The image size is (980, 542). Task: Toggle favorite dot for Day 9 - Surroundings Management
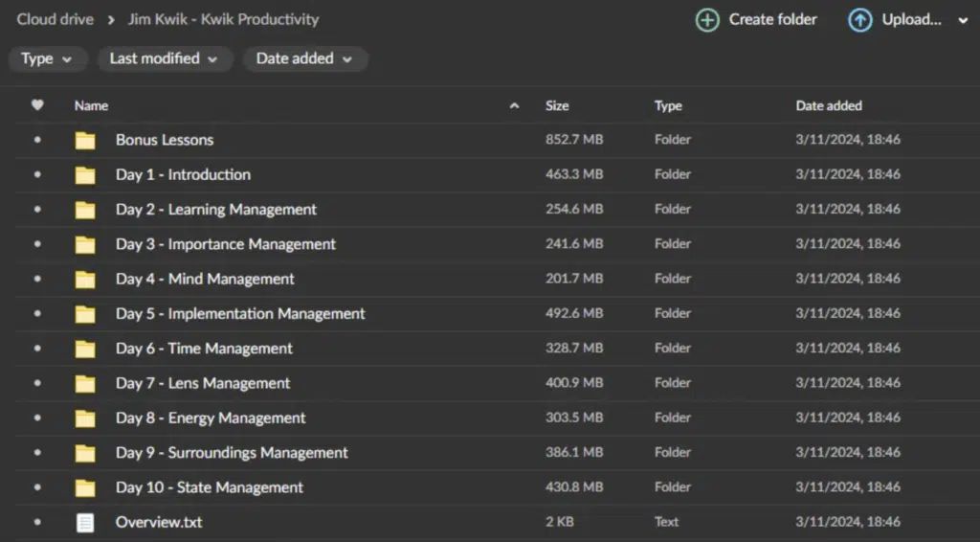point(37,452)
